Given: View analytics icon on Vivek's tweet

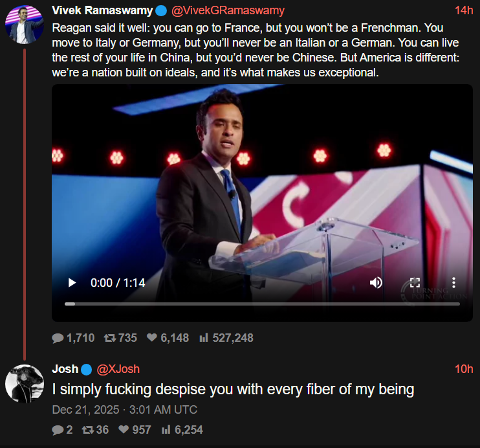Looking at the screenshot, I should tap(203, 338).
